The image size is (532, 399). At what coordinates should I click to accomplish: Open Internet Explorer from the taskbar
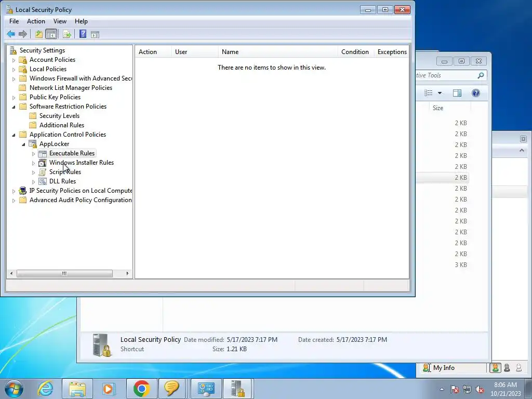coord(46,389)
